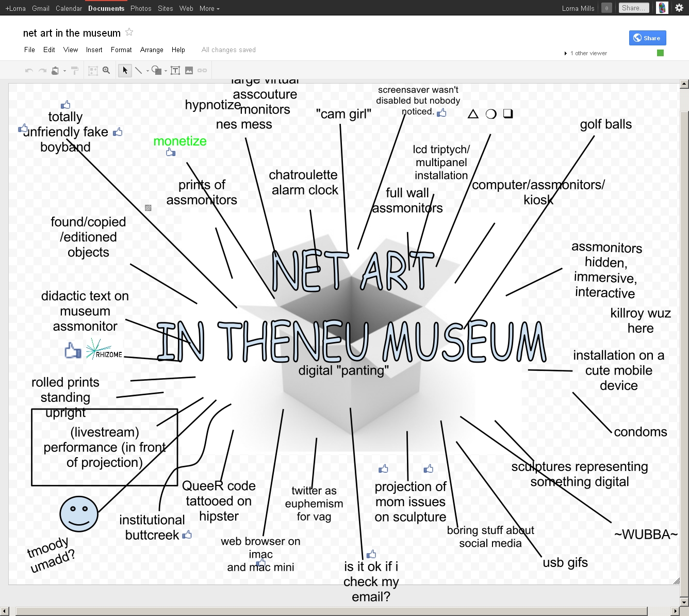689x616 pixels.
Task: Click thumbs up under monetize text
Action: click(171, 152)
